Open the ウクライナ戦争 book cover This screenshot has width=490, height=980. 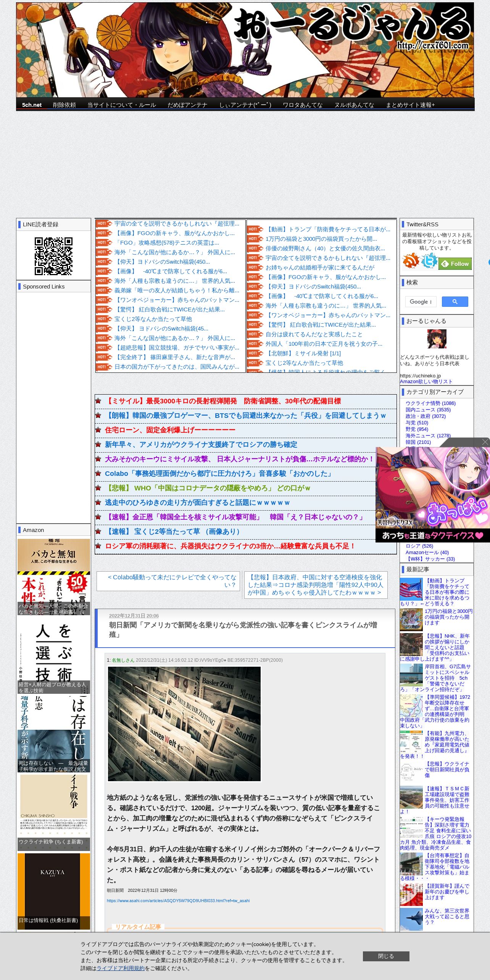pos(54,812)
